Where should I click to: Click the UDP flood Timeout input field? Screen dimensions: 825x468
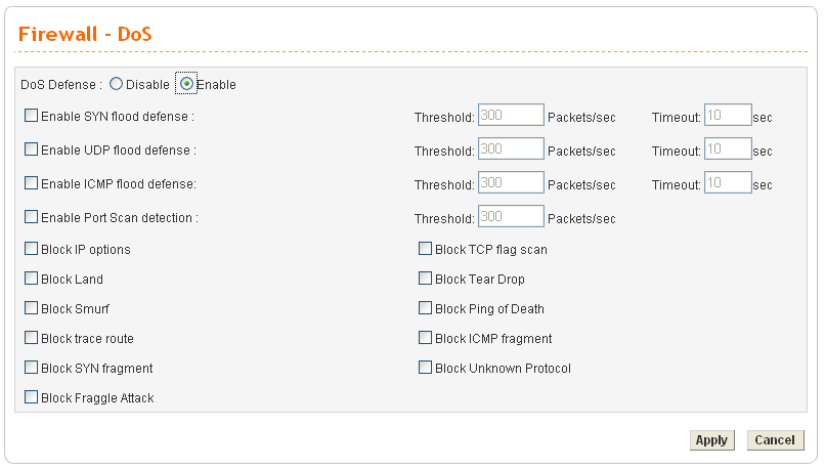click(727, 150)
